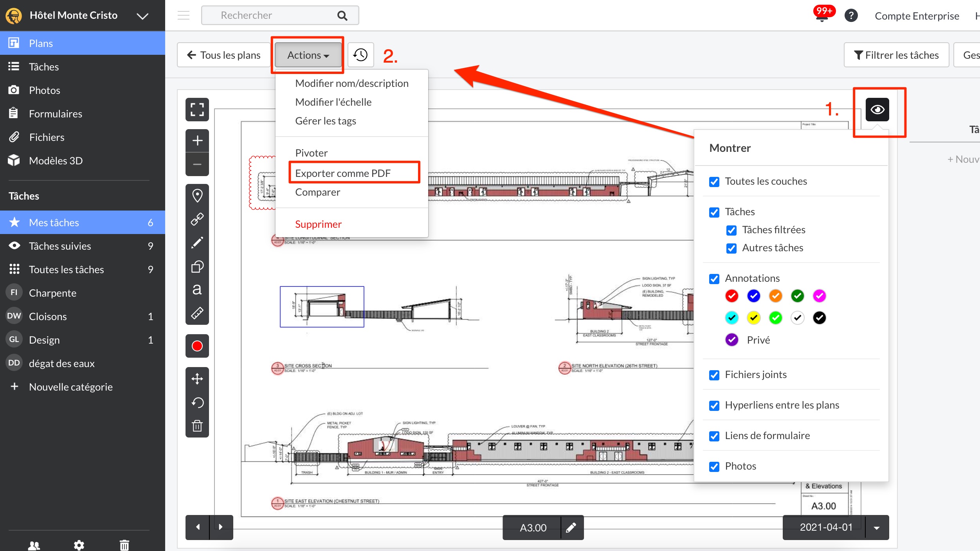Click the Rechercher search field
Viewport: 980px width, 551px height.
click(x=280, y=15)
